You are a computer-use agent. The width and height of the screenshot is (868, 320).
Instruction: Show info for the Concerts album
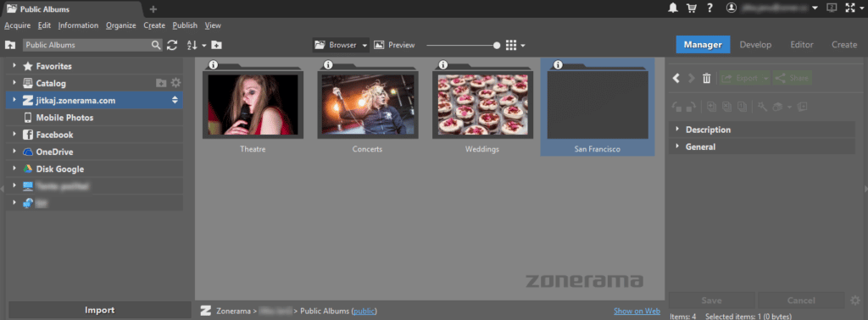[x=328, y=64]
